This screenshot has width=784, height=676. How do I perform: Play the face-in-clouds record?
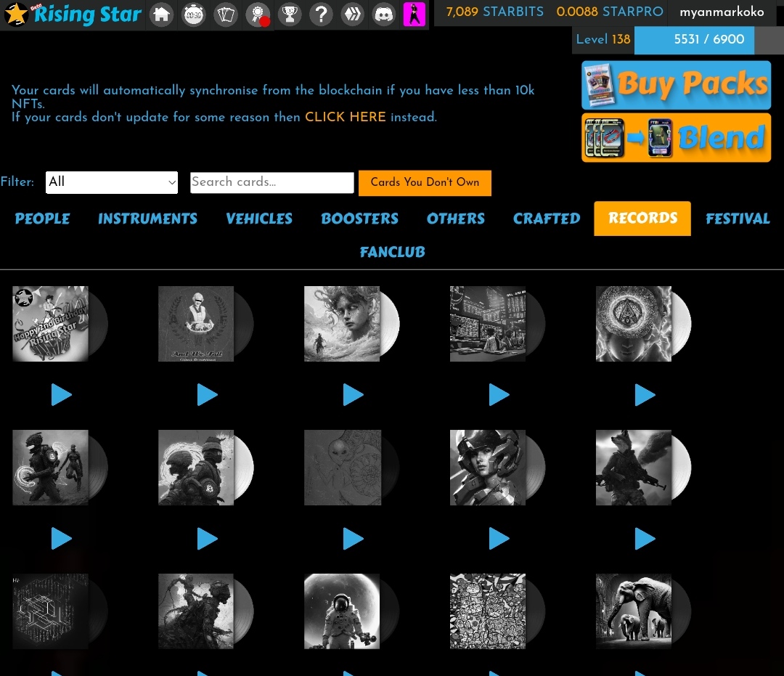tap(354, 395)
